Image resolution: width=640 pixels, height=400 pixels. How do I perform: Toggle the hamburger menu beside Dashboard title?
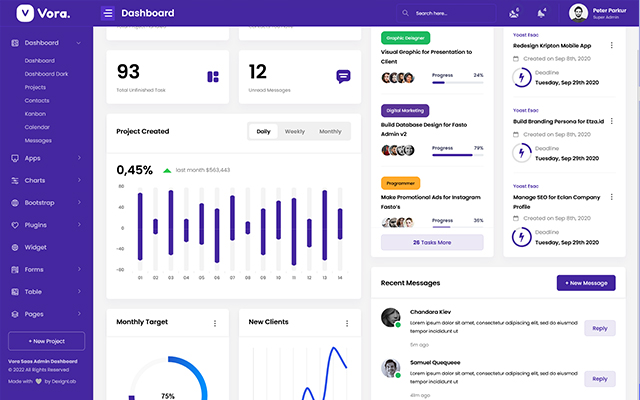pos(108,13)
